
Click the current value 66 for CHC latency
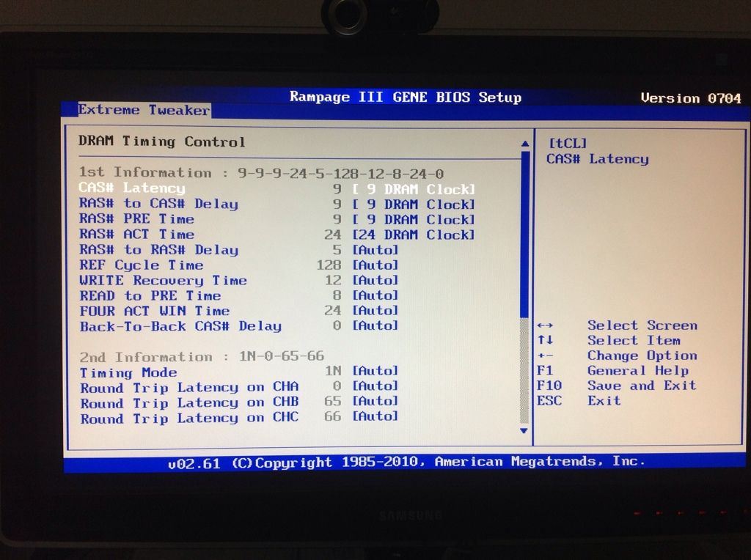[x=332, y=417]
